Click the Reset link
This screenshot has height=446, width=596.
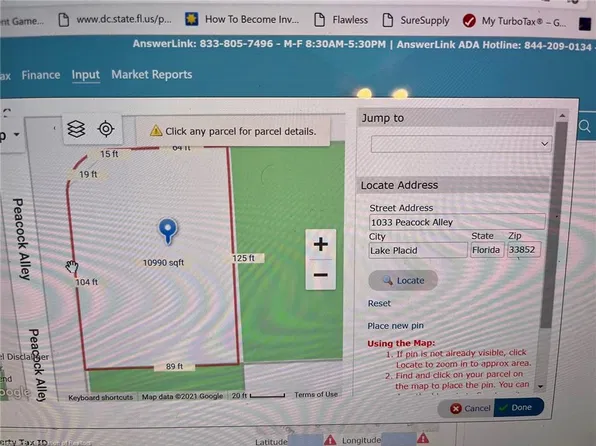[x=379, y=303]
